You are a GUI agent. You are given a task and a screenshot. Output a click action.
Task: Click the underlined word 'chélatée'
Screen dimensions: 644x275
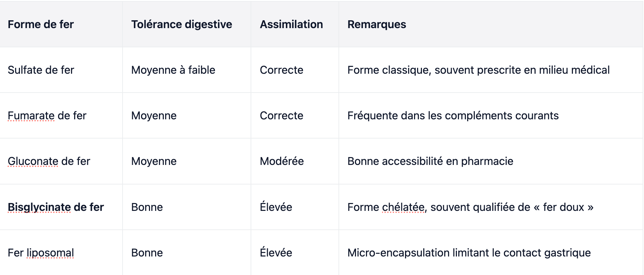(x=403, y=207)
